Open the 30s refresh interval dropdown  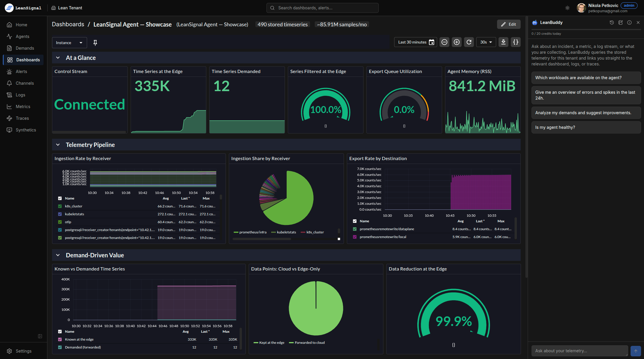(x=486, y=42)
